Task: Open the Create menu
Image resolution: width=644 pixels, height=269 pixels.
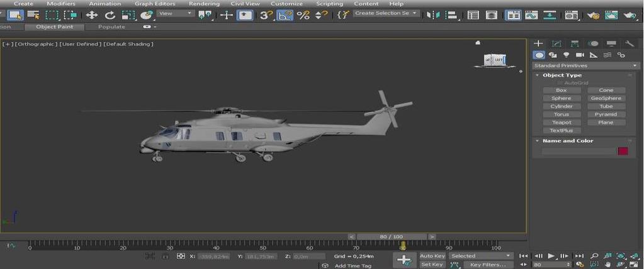Action: pos(23,4)
